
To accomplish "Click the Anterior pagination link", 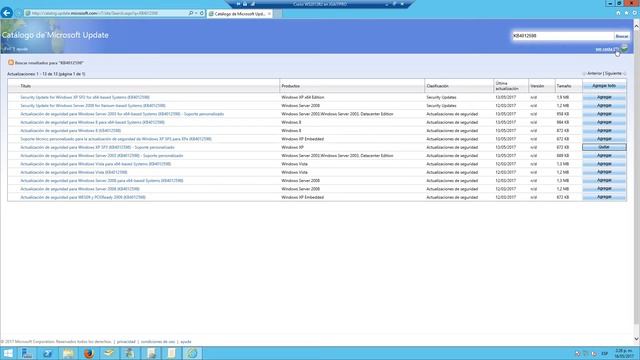I will [594, 73].
